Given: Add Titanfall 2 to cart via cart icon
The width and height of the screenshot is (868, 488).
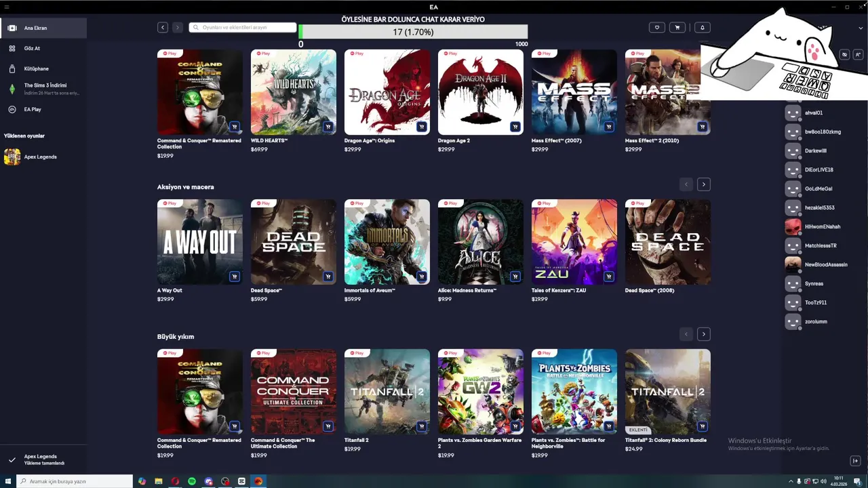Looking at the screenshot, I should pyautogui.click(x=421, y=426).
